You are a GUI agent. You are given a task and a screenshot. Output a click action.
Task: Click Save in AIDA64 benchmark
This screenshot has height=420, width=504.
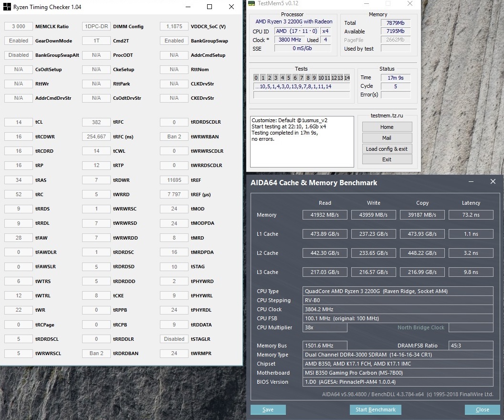click(x=268, y=409)
